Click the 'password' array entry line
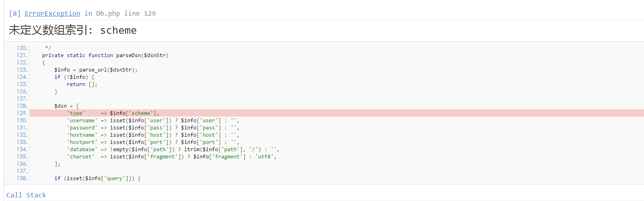This screenshot has height=201, width=644. click(x=153, y=128)
